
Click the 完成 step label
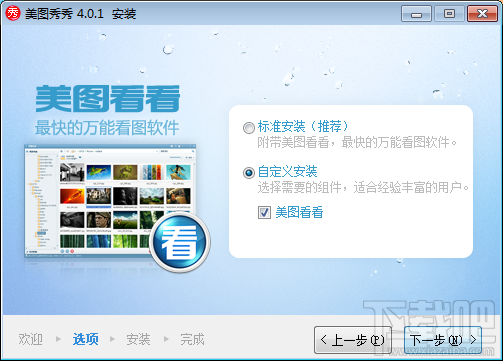coord(192,339)
